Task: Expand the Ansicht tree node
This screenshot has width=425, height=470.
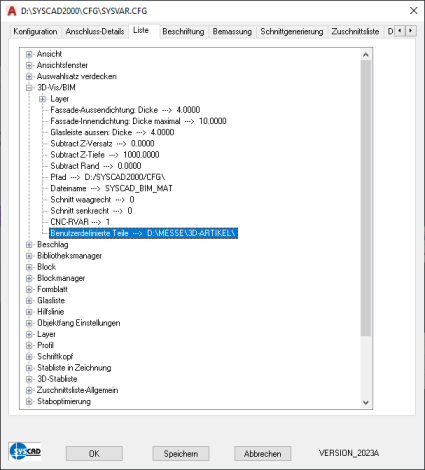Action: [29, 54]
